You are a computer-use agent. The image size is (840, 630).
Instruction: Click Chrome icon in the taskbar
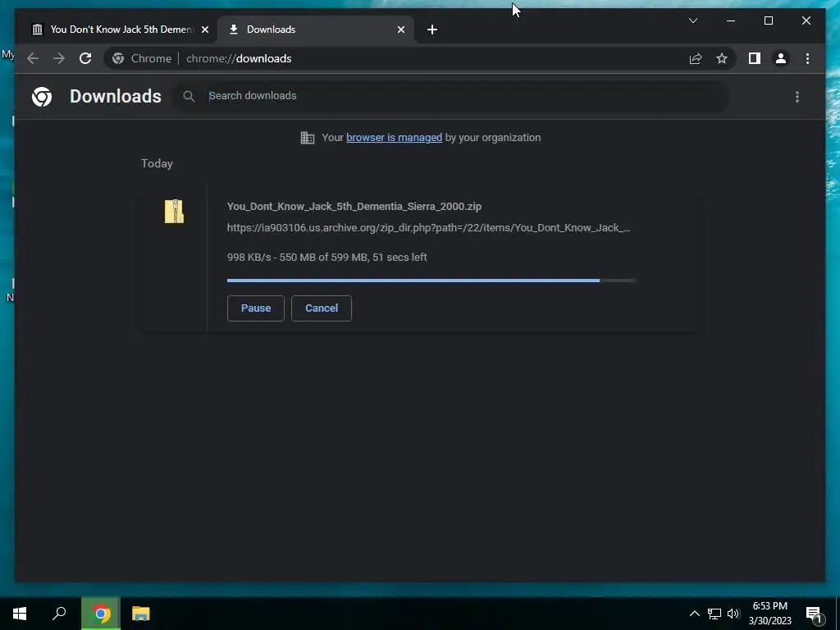pyautogui.click(x=101, y=614)
